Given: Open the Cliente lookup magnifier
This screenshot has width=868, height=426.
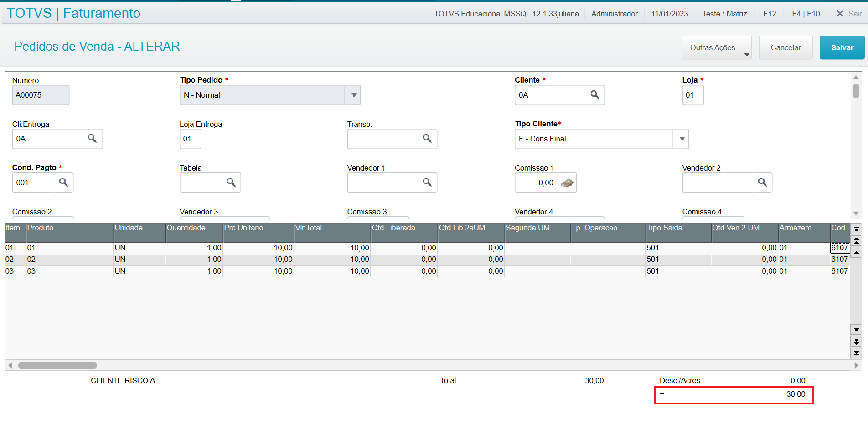Looking at the screenshot, I should [x=595, y=95].
